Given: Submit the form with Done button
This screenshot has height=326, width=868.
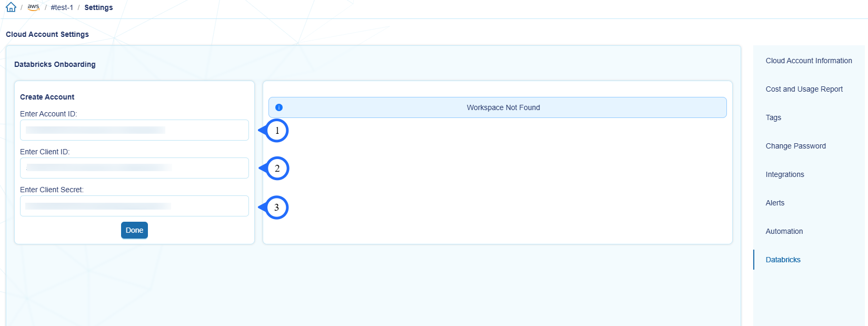Looking at the screenshot, I should pyautogui.click(x=134, y=230).
